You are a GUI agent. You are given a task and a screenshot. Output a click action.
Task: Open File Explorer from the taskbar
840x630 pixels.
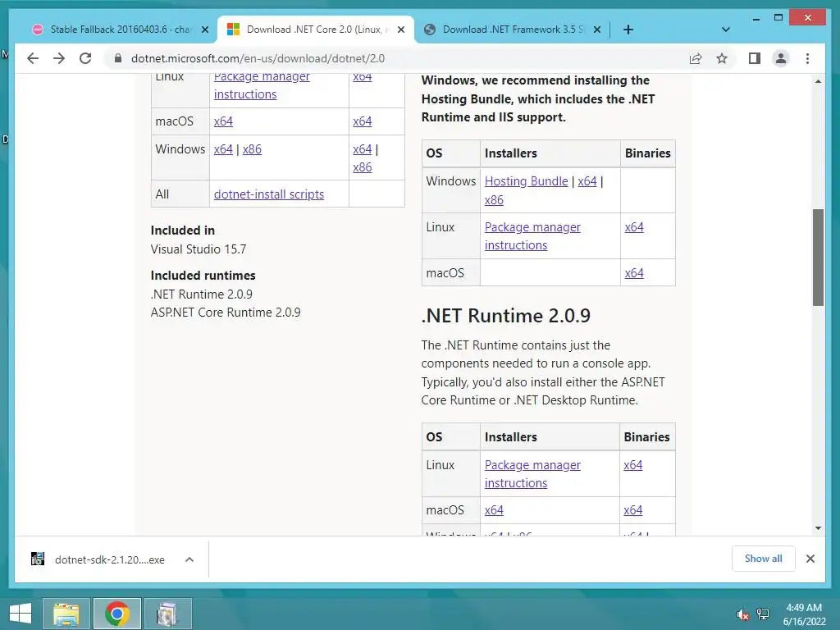point(66,614)
